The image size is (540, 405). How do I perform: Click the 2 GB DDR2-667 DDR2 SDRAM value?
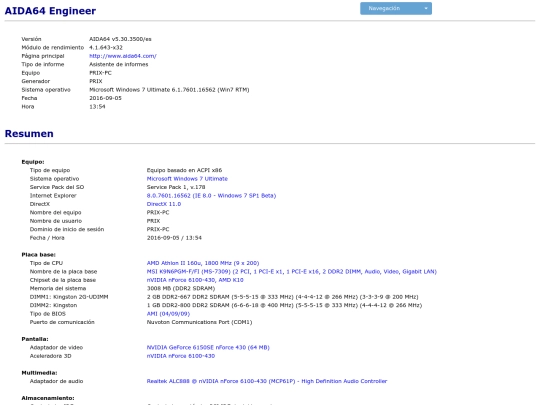coord(282,297)
